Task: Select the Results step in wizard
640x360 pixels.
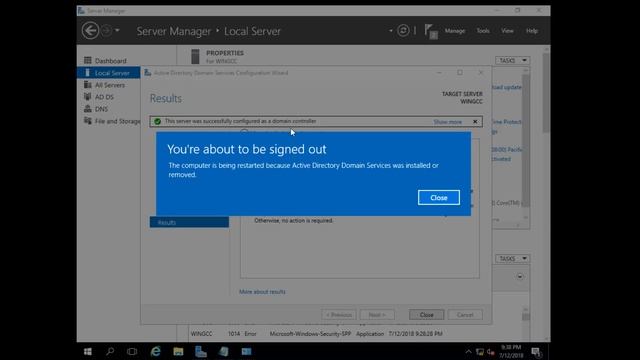Action: [189, 222]
